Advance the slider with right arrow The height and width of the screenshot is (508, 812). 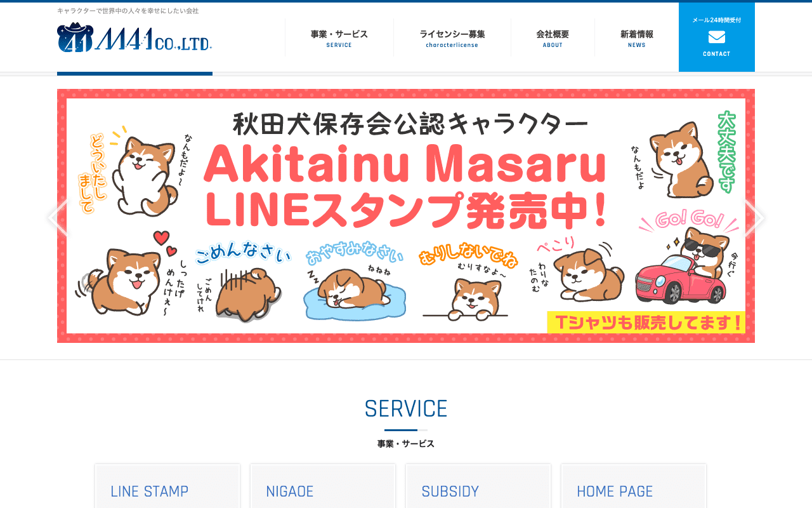754,217
